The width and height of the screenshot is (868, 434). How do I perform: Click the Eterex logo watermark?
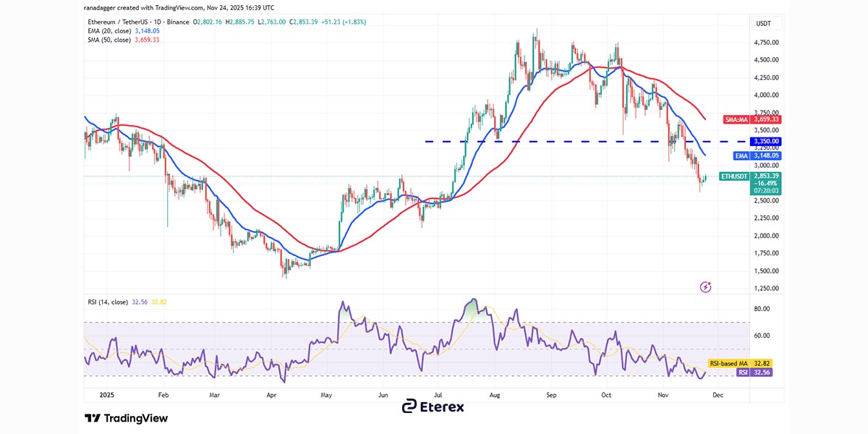[433, 407]
